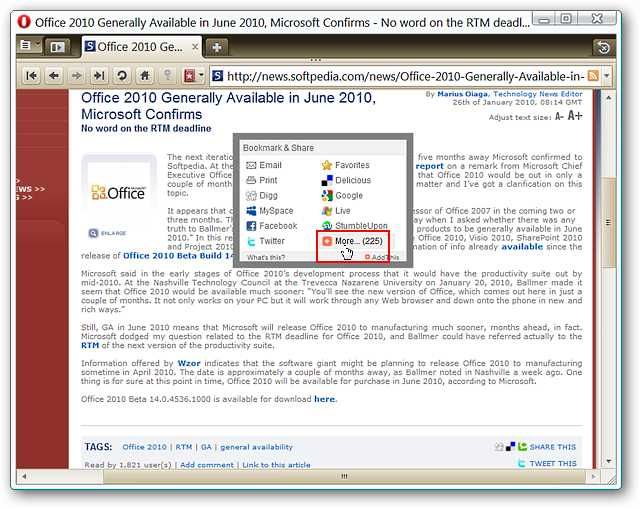Viewport: 640px width, 508px height.
Task: Open the Office 2010 tag
Action: click(144, 447)
